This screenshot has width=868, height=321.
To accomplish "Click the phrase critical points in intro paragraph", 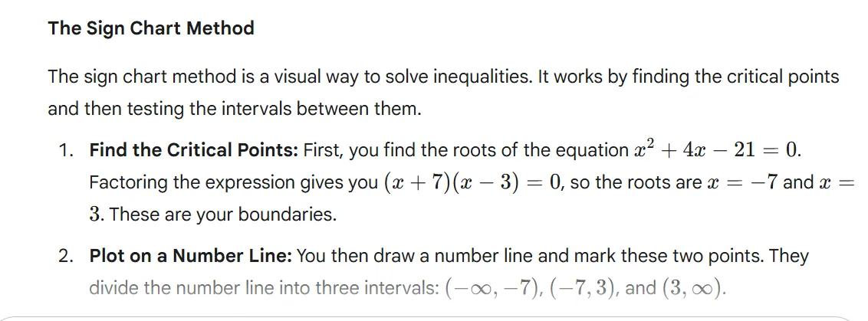I will [x=787, y=77].
